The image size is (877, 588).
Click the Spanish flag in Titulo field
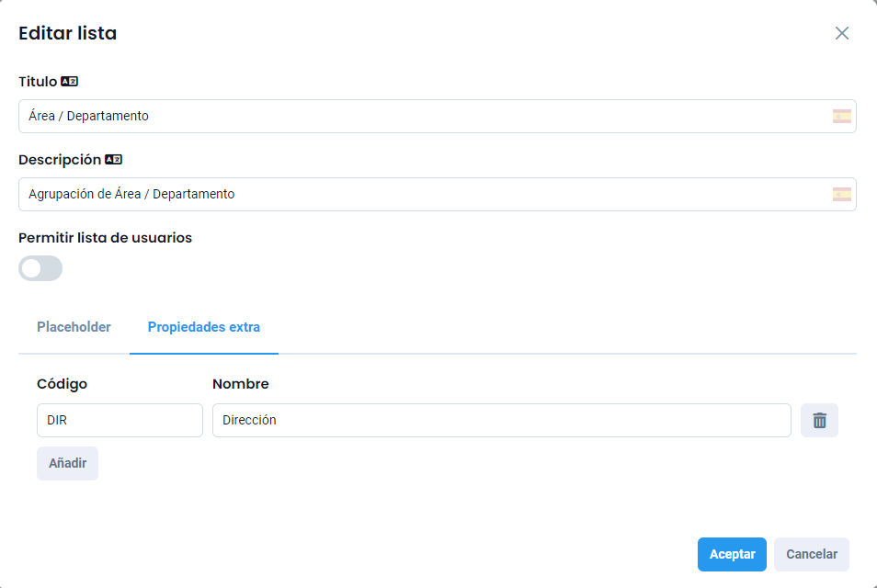click(841, 117)
